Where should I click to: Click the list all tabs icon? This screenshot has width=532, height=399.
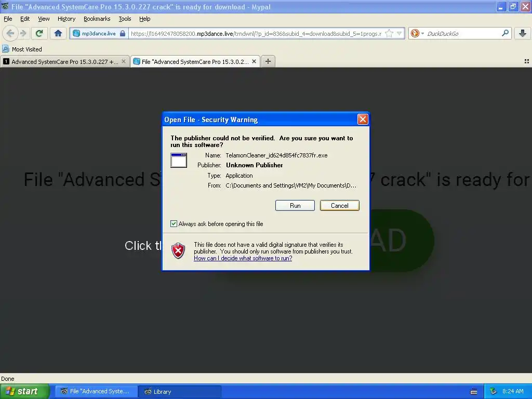tap(527, 61)
